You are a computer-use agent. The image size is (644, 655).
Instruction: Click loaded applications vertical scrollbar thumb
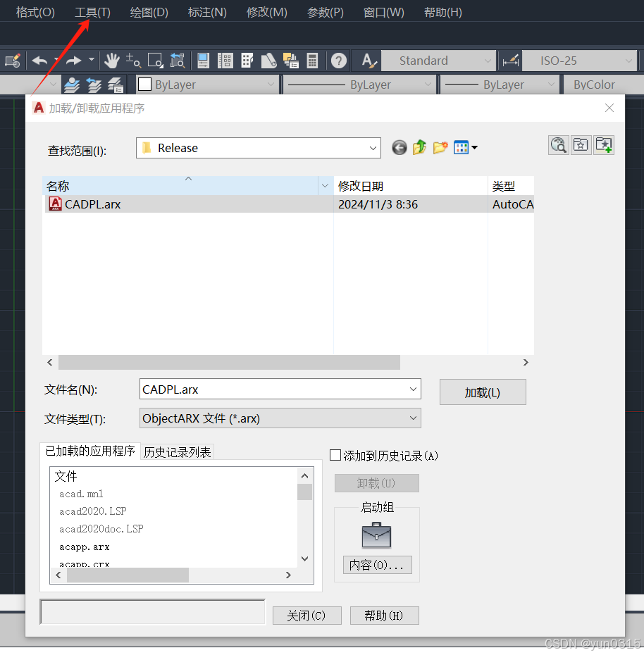(x=304, y=492)
